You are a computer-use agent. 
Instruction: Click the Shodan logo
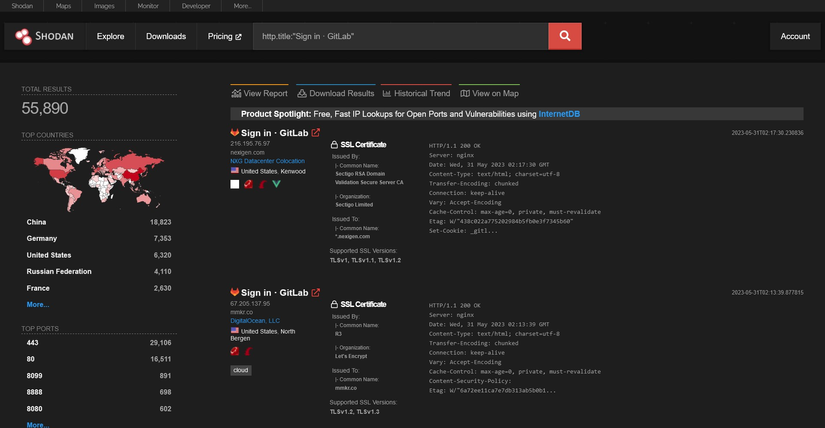pyautogui.click(x=44, y=37)
